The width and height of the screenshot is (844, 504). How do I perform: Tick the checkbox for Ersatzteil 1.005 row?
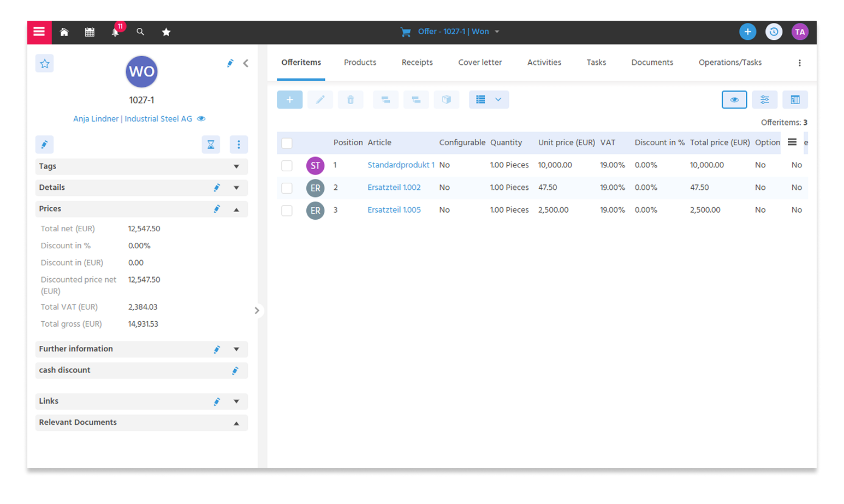tap(287, 210)
